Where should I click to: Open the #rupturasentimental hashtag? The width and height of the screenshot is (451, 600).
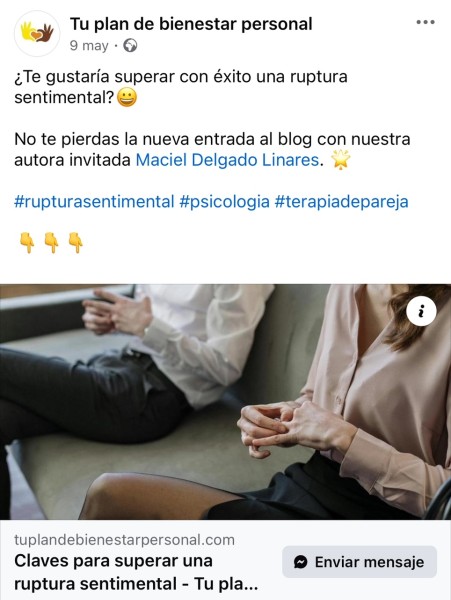[94, 202]
